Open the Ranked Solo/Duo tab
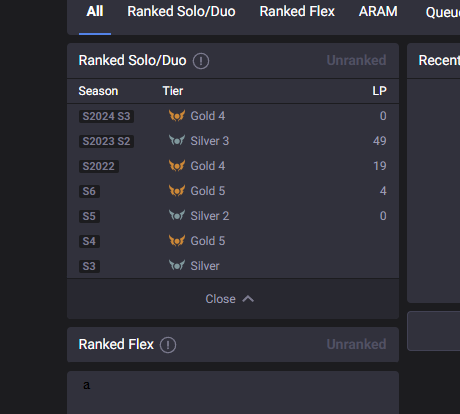 coord(181,12)
